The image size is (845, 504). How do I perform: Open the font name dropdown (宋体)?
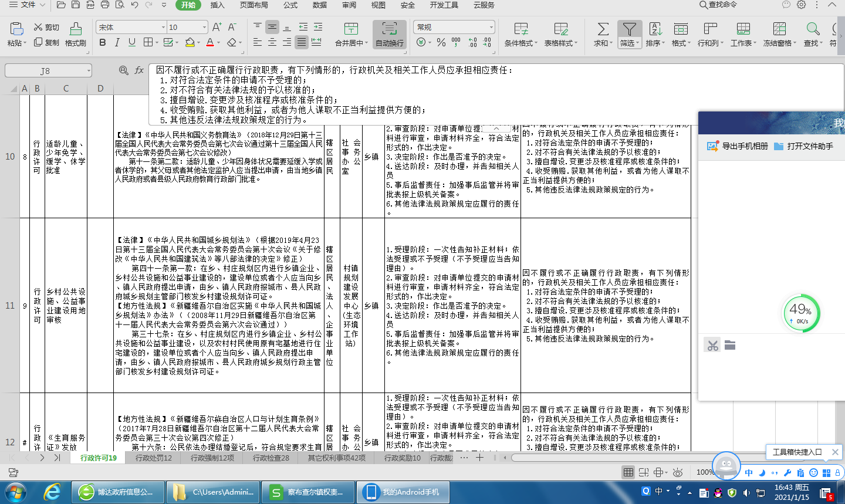point(163,28)
